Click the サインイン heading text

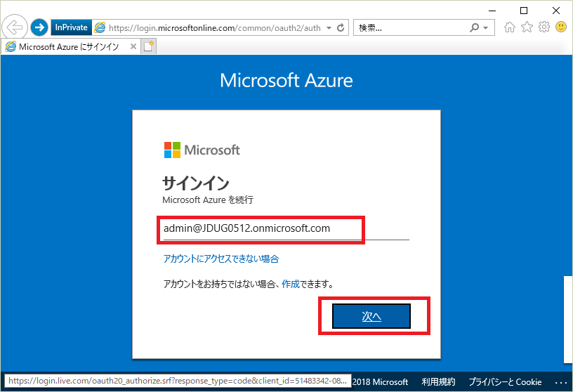(195, 183)
